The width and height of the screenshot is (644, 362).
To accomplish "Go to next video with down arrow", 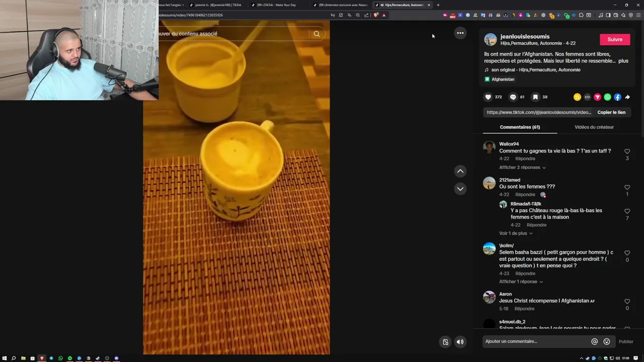I will 460,189.
